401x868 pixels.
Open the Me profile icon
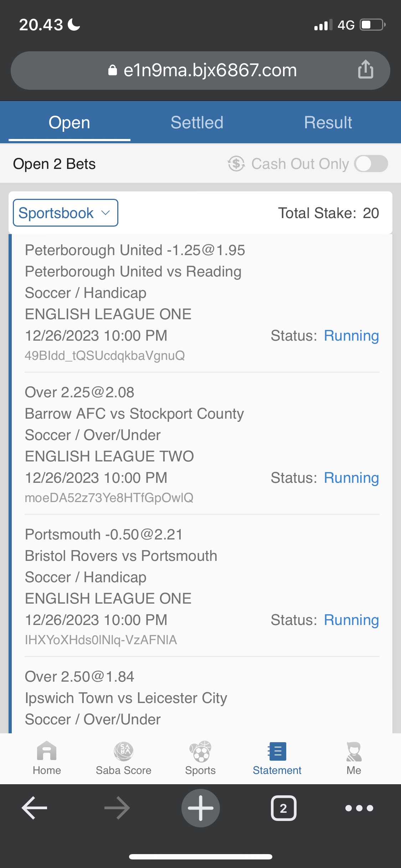click(354, 752)
